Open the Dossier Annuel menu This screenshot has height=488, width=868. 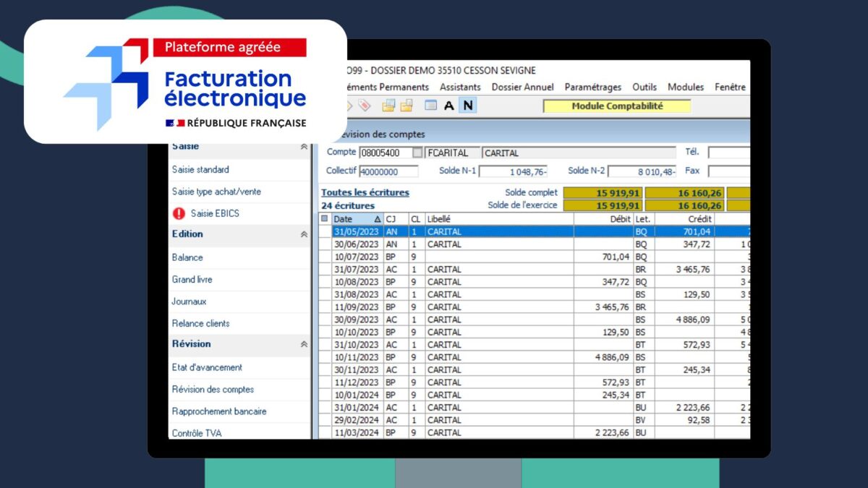[x=522, y=87]
